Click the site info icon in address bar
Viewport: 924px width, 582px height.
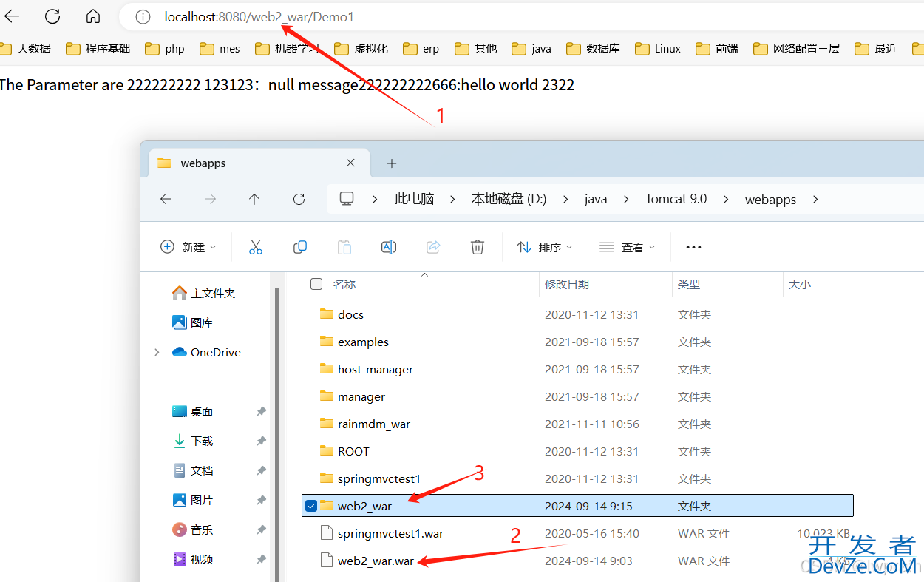[x=143, y=16]
